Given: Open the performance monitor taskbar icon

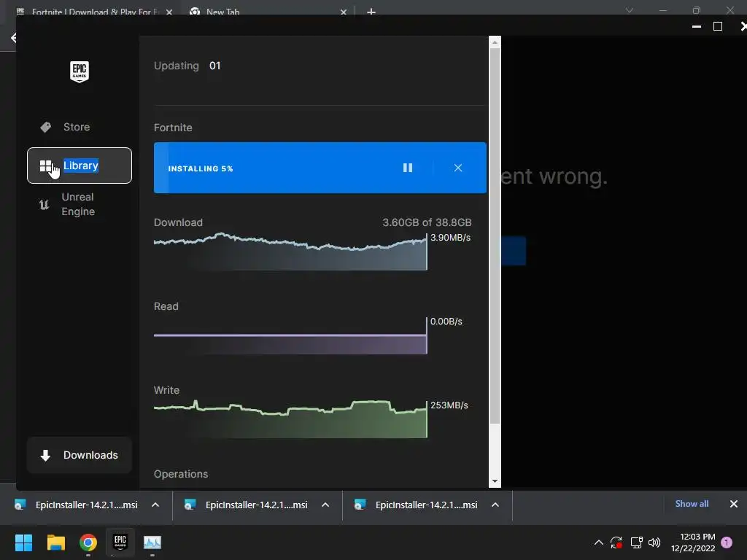Looking at the screenshot, I should [152, 542].
